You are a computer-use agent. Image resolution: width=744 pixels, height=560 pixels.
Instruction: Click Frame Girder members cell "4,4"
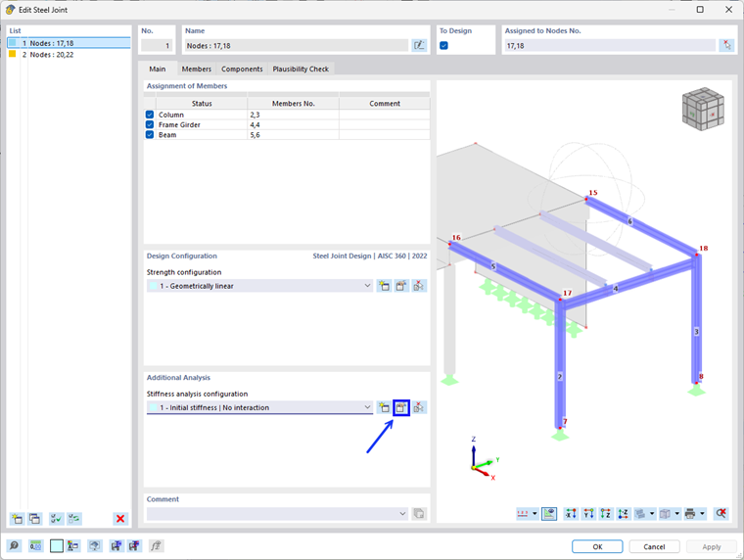pos(294,124)
